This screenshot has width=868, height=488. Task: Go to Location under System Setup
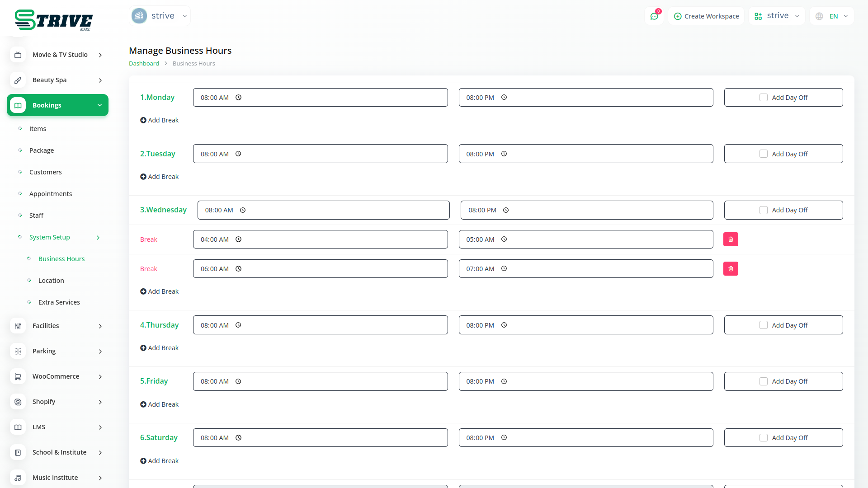tap(51, 281)
